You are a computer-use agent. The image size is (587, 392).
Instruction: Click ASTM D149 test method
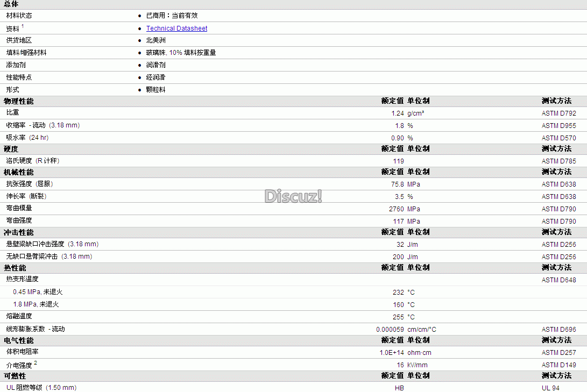(559, 365)
